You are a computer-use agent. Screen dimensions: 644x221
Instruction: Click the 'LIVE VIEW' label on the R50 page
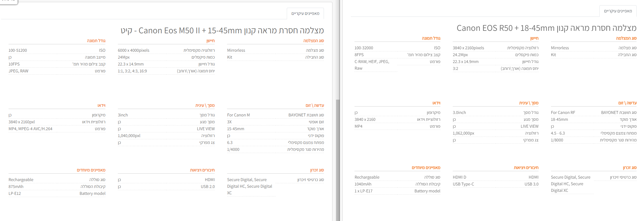click(x=530, y=126)
